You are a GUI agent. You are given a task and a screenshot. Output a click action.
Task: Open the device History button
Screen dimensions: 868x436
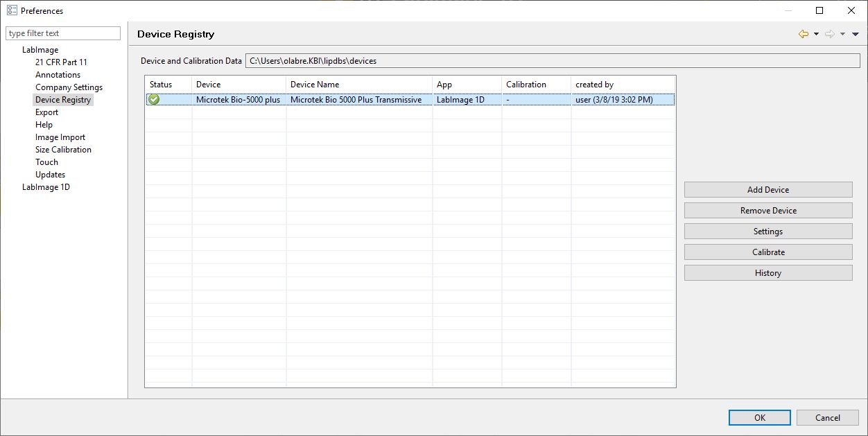pos(768,273)
